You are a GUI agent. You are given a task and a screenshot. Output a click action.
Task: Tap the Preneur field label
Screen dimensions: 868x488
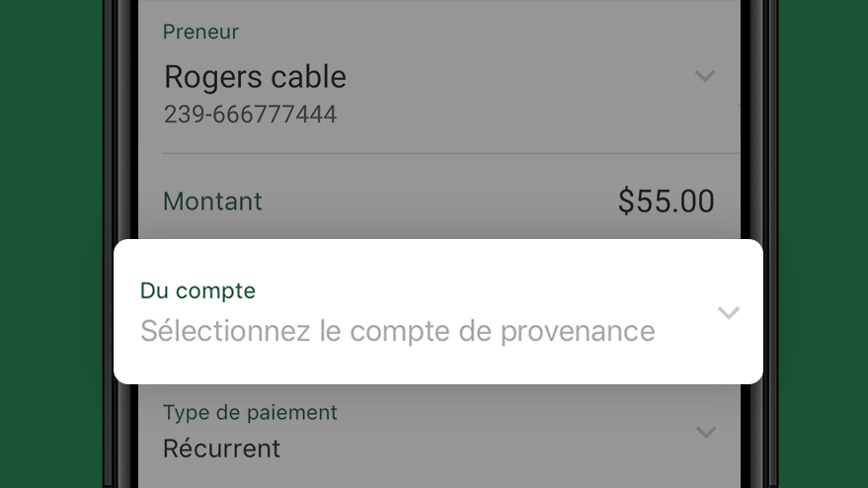tap(200, 33)
